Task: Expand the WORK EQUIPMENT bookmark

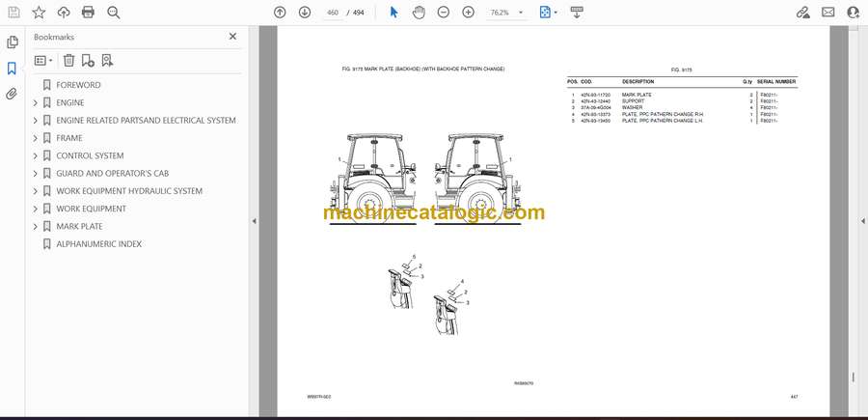Action: pyautogui.click(x=36, y=209)
